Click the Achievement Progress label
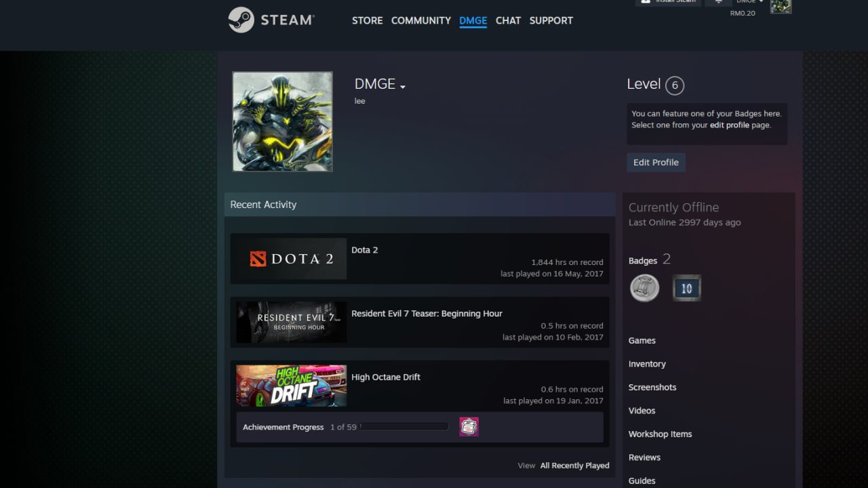The image size is (868, 488). (283, 427)
